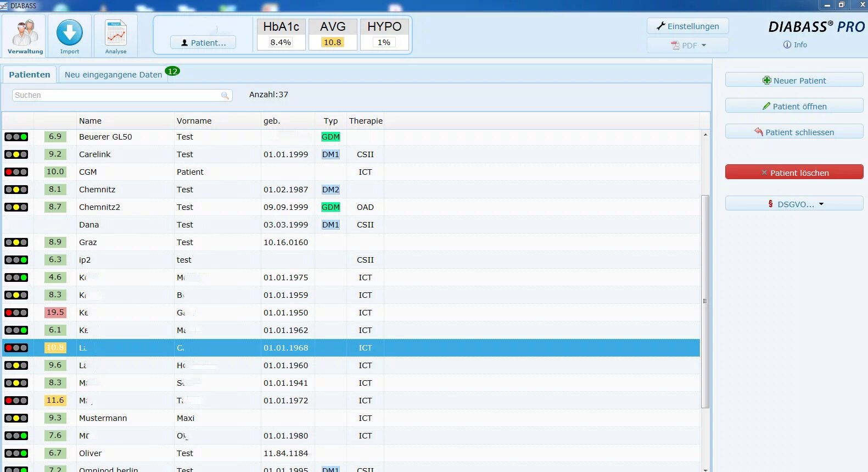Click the Anzahl:37 count label
Viewport: 868px width, 472px height.
coord(268,95)
